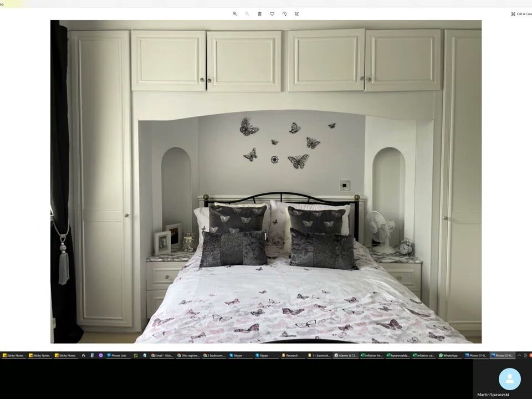Image resolution: width=532 pixels, height=399 pixels.
Task: Zoom in on the bedroom photo
Action: 235,14
